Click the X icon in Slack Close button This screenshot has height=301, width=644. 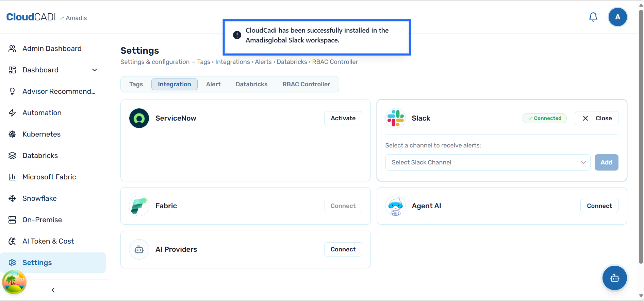585,118
